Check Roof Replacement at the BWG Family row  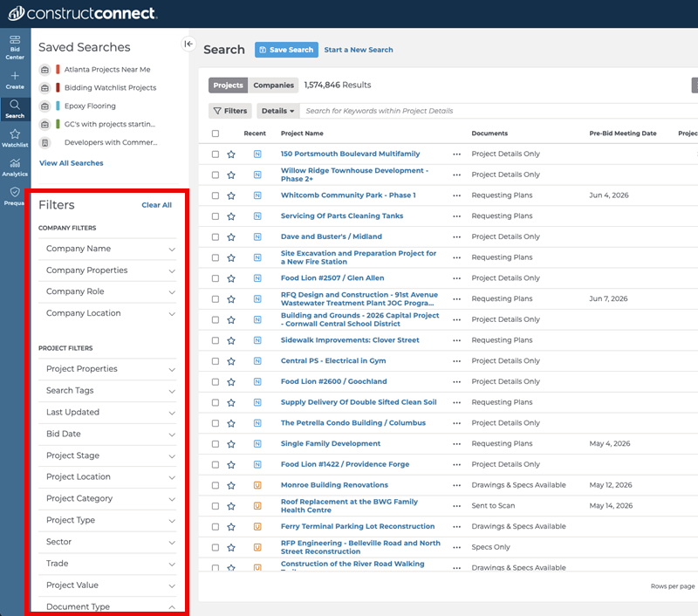click(x=216, y=506)
